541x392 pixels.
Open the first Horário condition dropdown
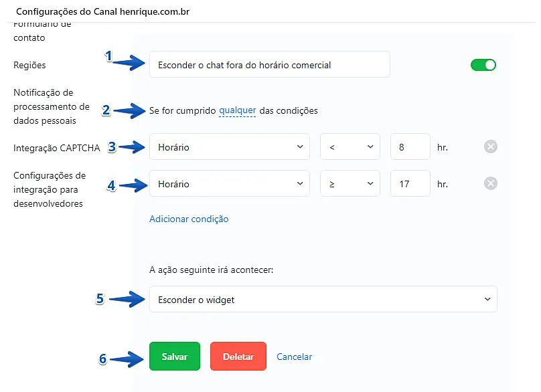[x=229, y=147]
